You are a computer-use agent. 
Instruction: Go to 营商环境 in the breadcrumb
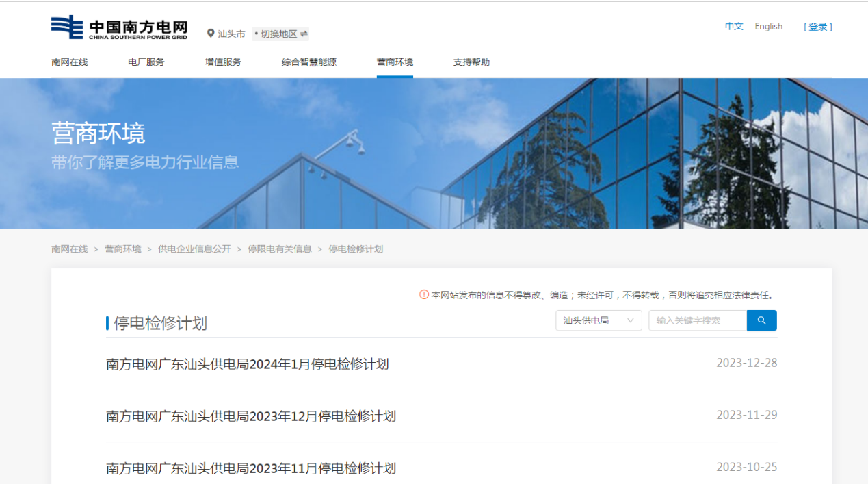tap(123, 249)
